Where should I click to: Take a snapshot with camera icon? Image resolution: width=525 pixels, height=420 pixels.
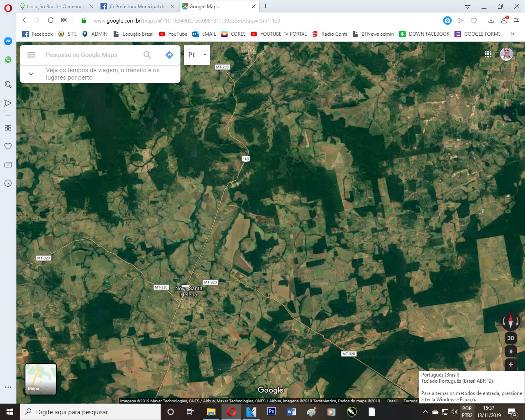(447, 20)
